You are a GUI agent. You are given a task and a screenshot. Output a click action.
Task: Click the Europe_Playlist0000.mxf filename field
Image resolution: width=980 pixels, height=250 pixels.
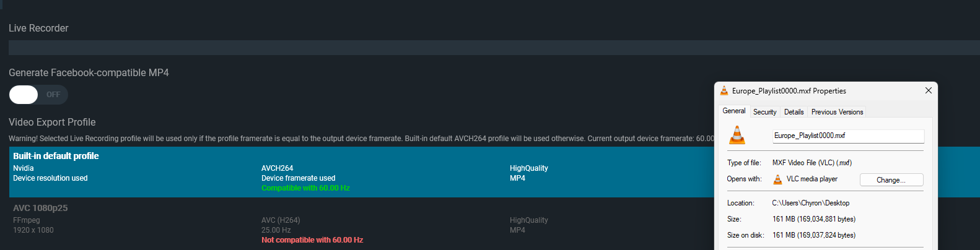(x=847, y=136)
